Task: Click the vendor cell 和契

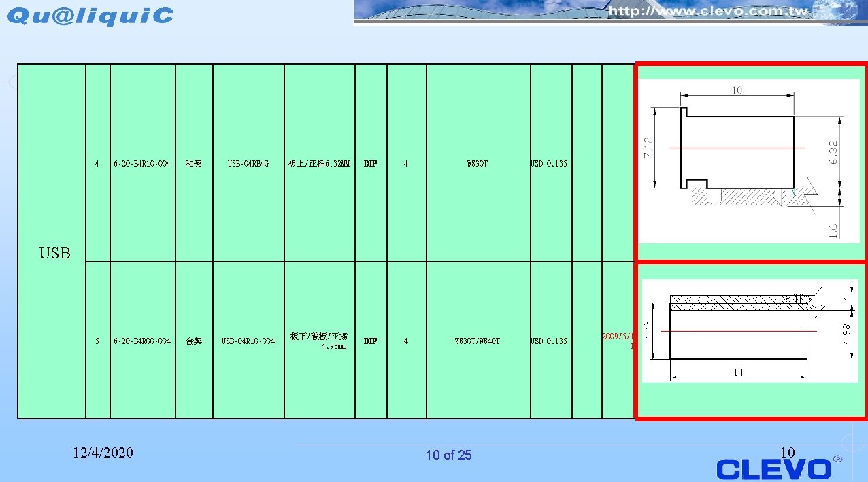Action: [x=194, y=163]
